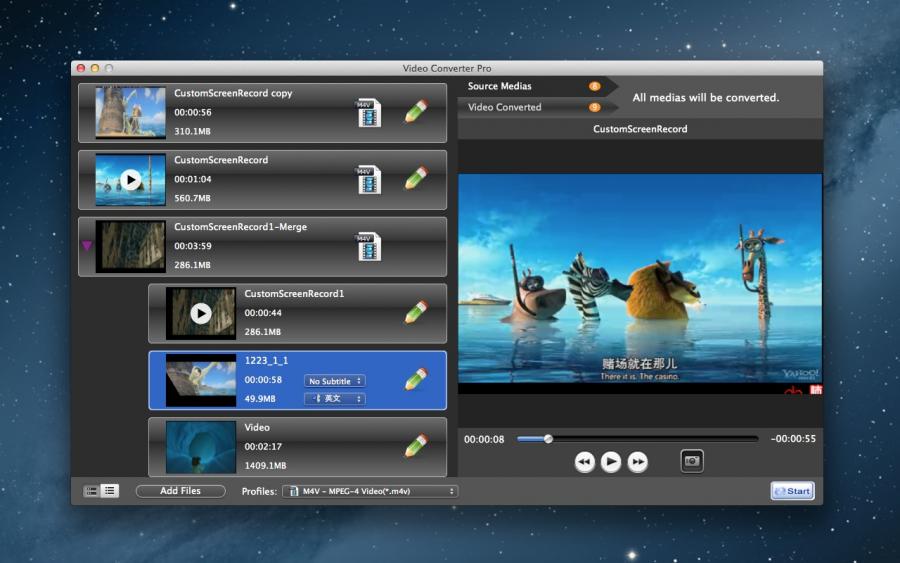900x563 pixels.
Task: Open the audio track dropdown for 1223_1_1
Action: coord(335,398)
